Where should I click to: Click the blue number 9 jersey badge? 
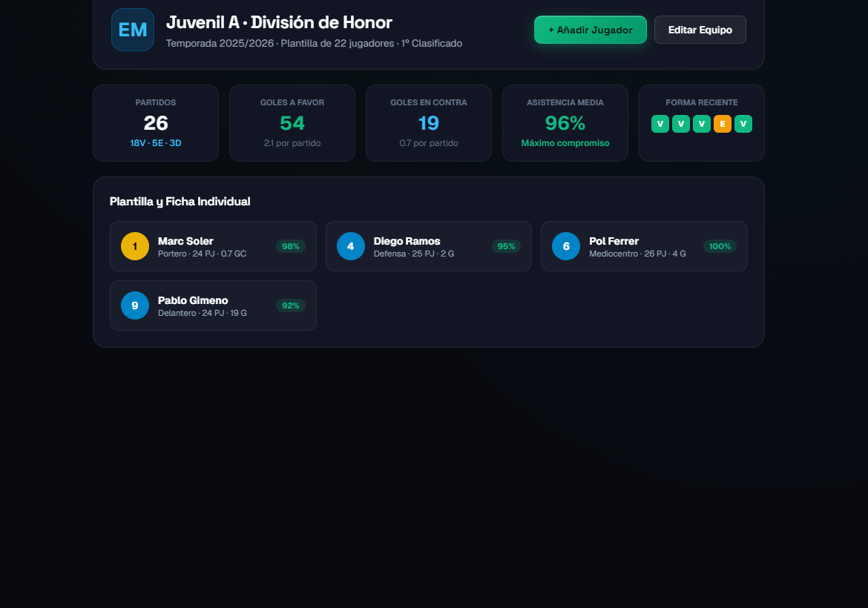point(135,305)
